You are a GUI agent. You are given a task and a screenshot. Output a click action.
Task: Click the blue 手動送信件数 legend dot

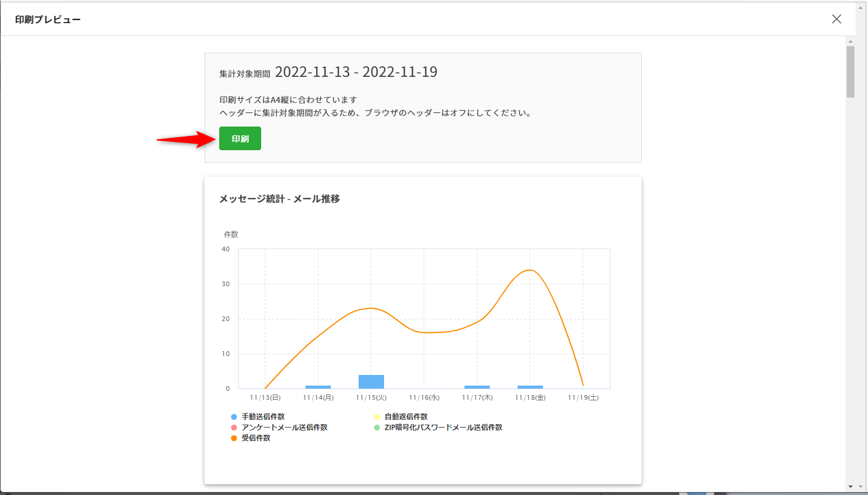[x=234, y=417]
